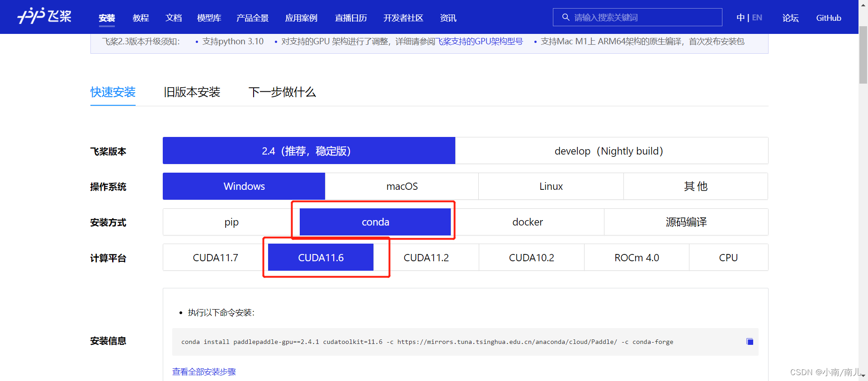Click the 执行以下命令安装 instruction text
This screenshot has height=381, width=868.
pyautogui.click(x=221, y=313)
